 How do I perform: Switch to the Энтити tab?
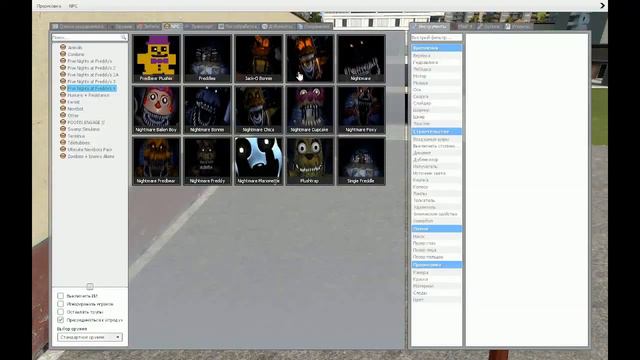point(149,27)
